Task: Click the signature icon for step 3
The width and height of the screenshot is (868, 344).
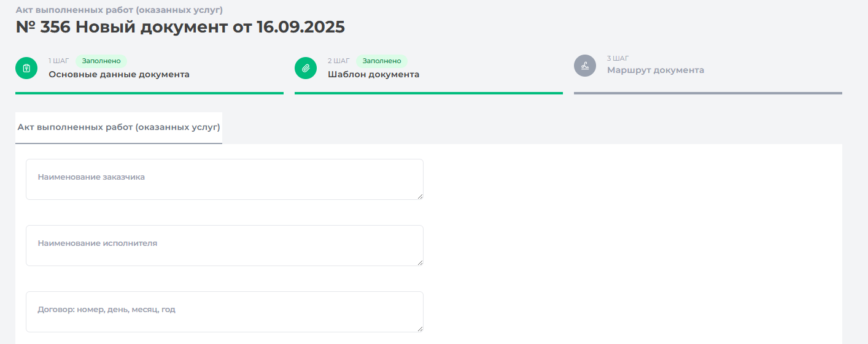Action: 585,66
